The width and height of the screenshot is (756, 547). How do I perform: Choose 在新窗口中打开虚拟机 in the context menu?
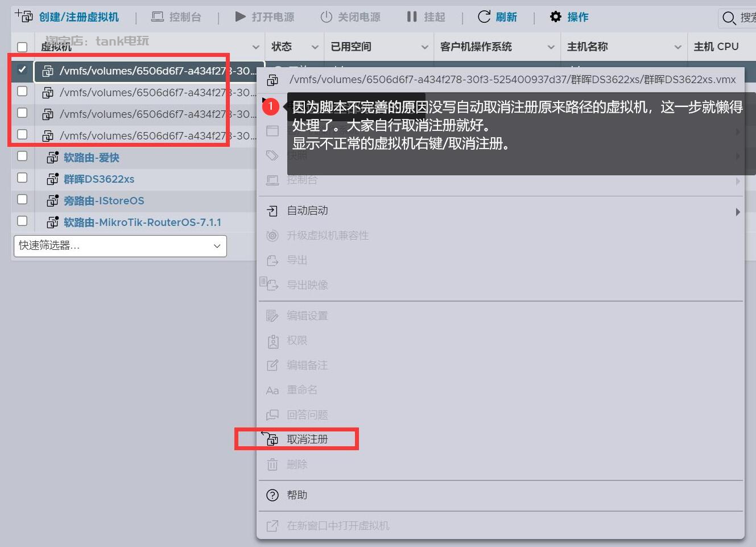click(x=338, y=525)
